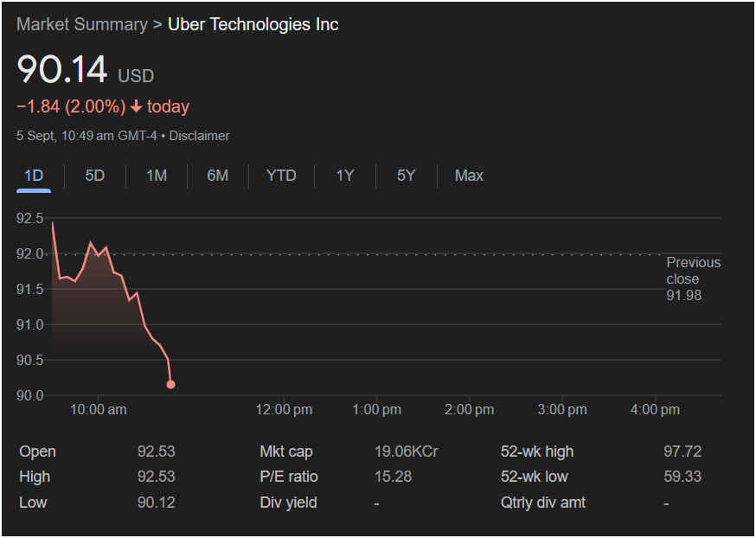Select the YTD tab
The image size is (756, 538).
281,176
